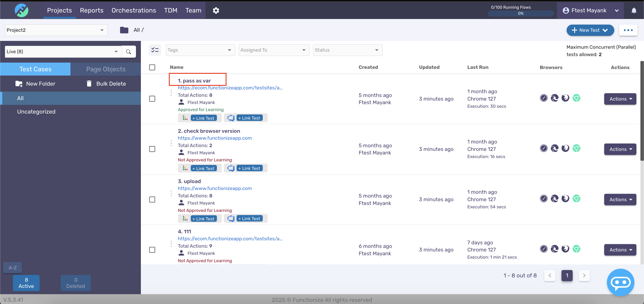Open the settings gear icon
This screenshot has height=304, width=644.
(x=216, y=10)
